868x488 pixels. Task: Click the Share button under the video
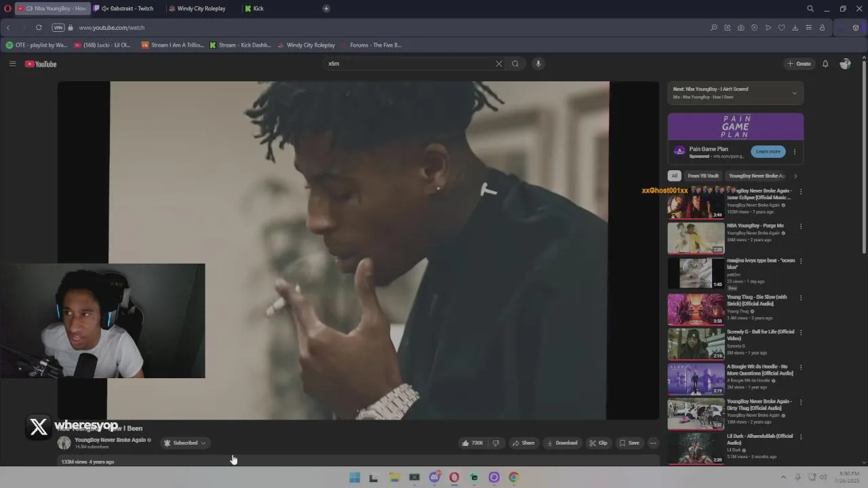(x=524, y=443)
